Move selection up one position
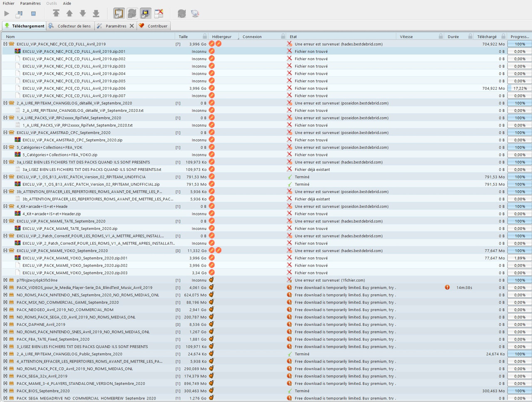This screenshot has width=532, height=402. [69, 14]
